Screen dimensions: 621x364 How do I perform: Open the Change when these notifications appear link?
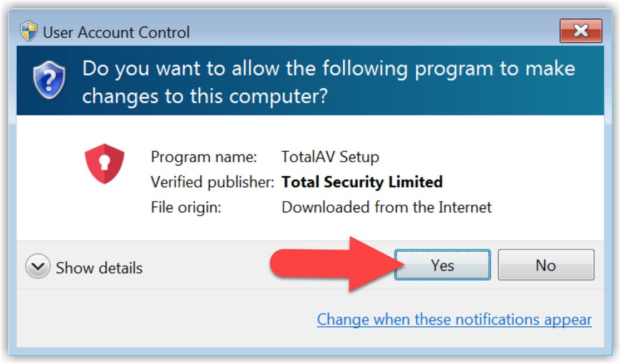pyautogui.click(x=454, y=320)
